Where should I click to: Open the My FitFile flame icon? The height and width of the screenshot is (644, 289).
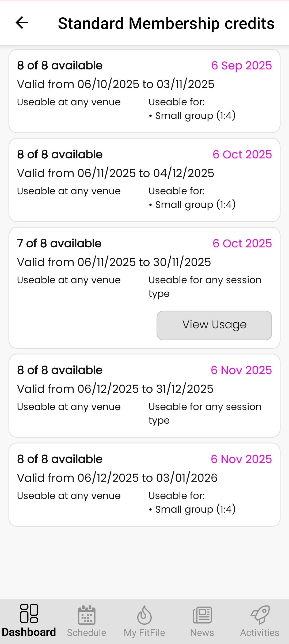point(144,615)
